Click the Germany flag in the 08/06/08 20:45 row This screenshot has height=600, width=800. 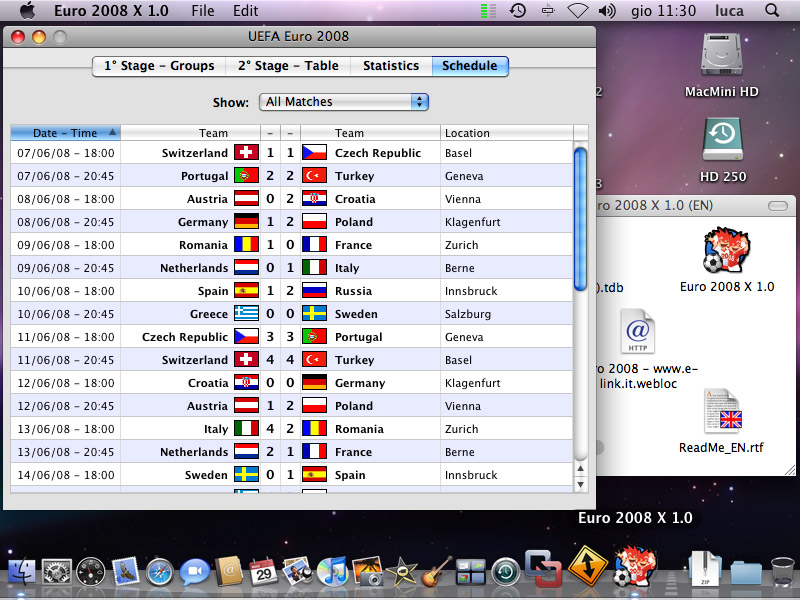pyautogui.click(x=246, y=221)
